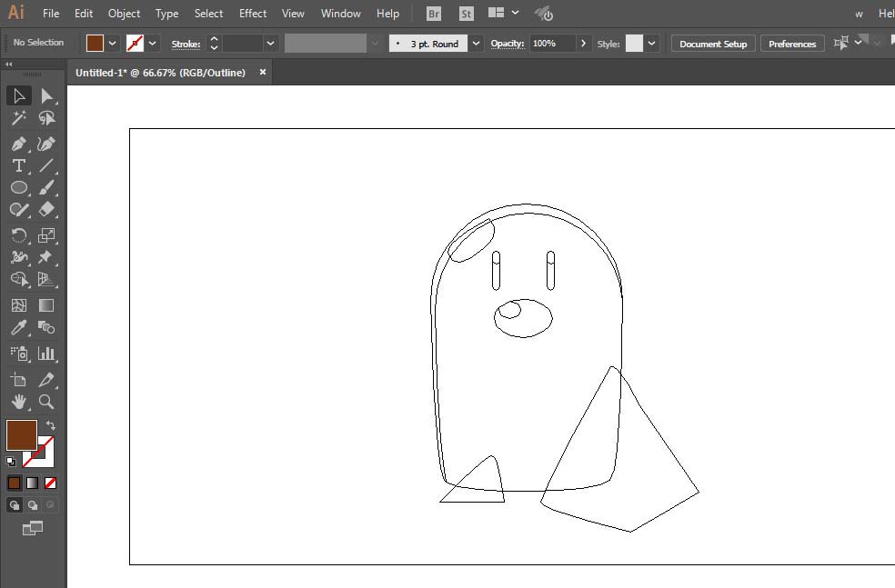Screen dimensions: 895x588
Task: Select the Zoom magnifier tool
Action: pos(46,402)
